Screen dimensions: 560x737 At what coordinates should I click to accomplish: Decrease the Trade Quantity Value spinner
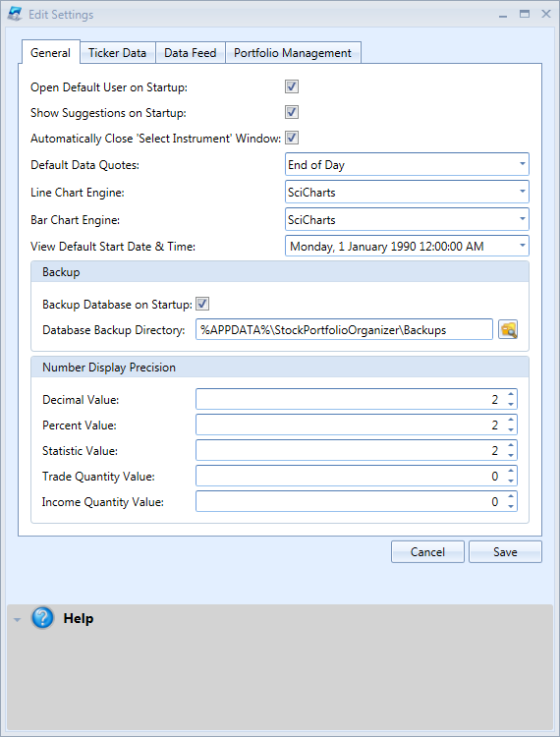click(510, 481)
